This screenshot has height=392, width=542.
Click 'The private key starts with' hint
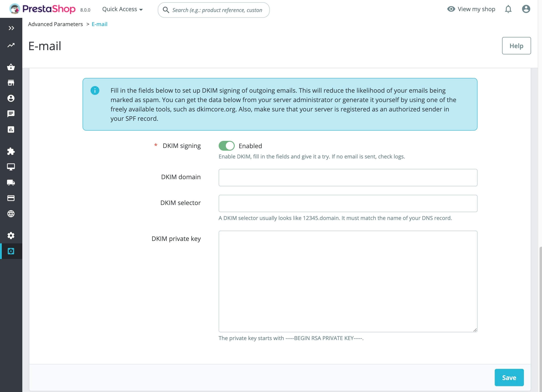click(x=291, y=338)
